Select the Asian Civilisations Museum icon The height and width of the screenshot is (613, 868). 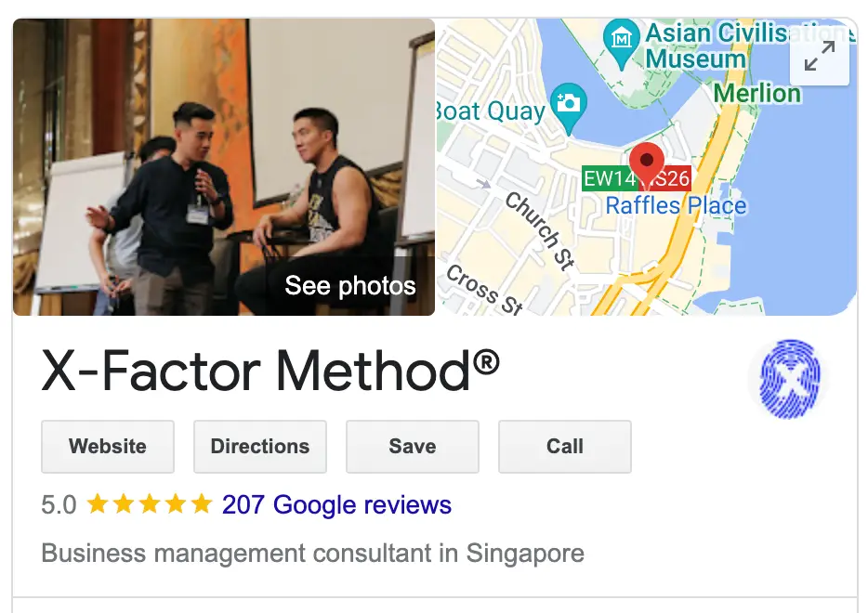pyautogui.click(x=622, y=42)
